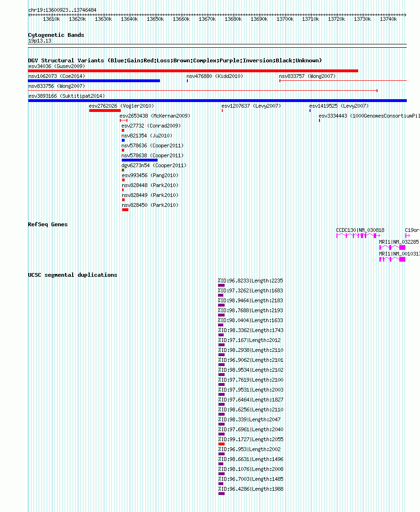Click duplication %ID:96.7003|Length:1485 label
This screenshot has width=420, height=512.
[251, 479]
